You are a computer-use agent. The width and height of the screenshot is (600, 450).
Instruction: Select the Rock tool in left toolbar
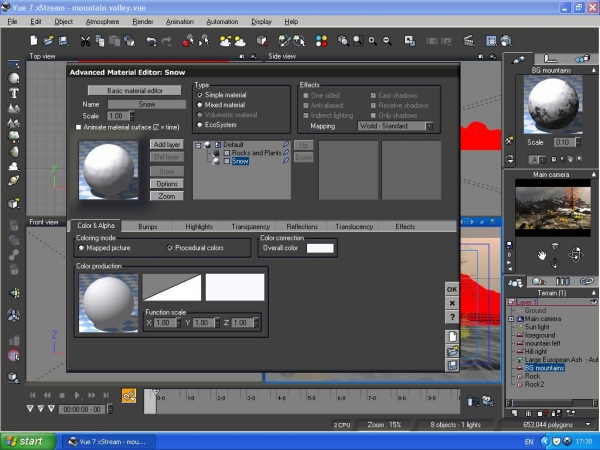pyautogui.click(x=14, y=152)
